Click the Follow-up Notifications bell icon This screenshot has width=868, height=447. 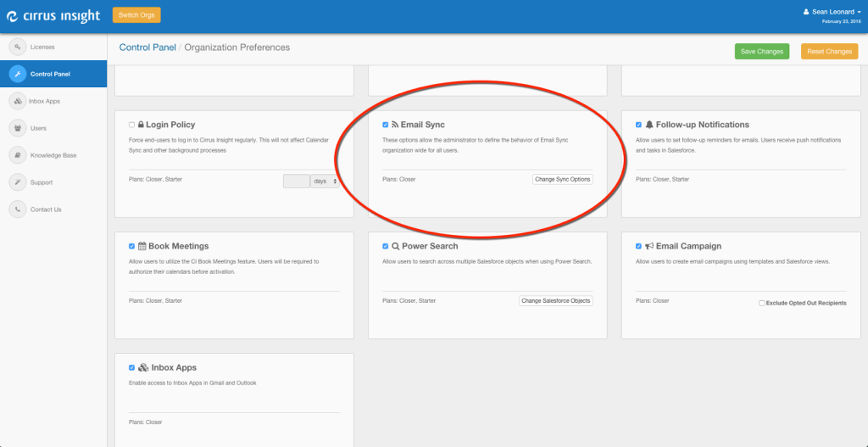pyautogui.click(x=649, y=125)
